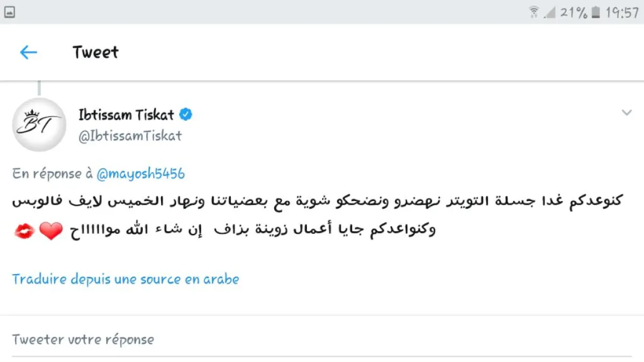Select the @IbtissamTiskat handle
The width and height of the screenshot is (644, 362).
[x=130, y=136]
